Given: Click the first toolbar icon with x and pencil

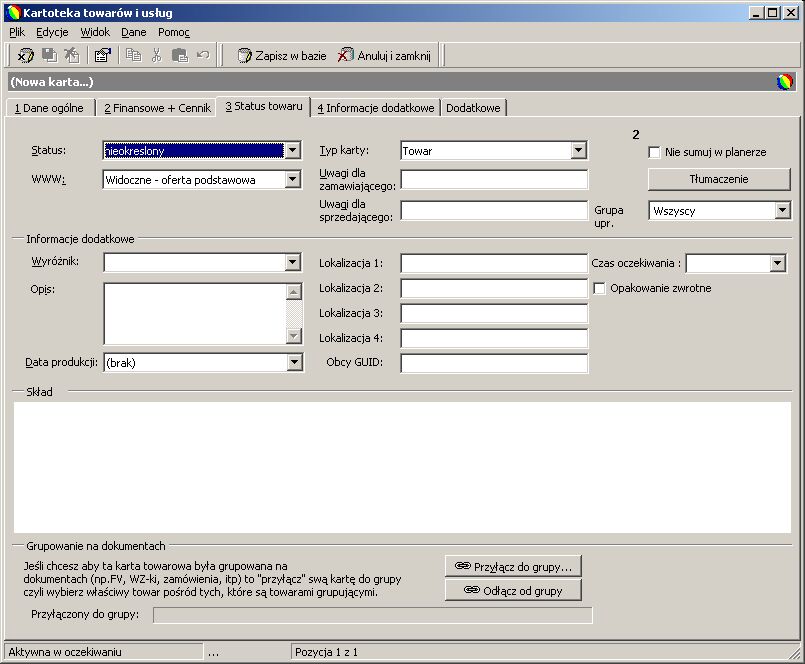Looking at the screenshot, I should click(25, 55).
